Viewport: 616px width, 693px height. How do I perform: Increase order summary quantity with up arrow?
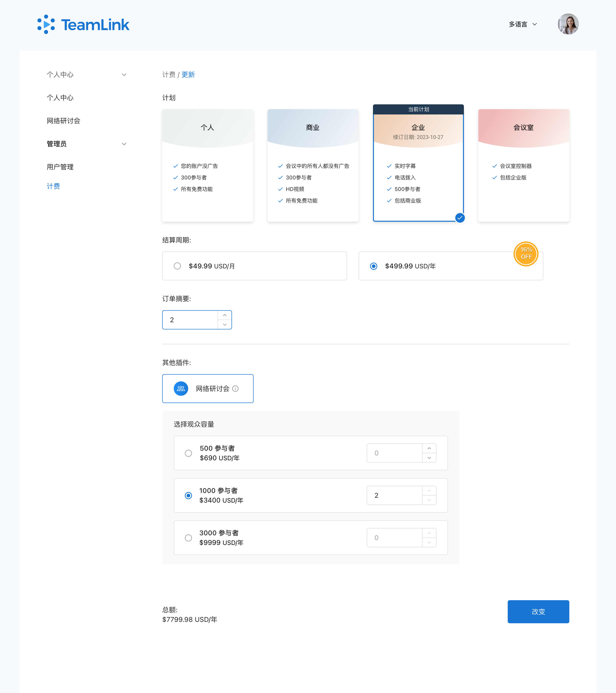pos(225,315)
